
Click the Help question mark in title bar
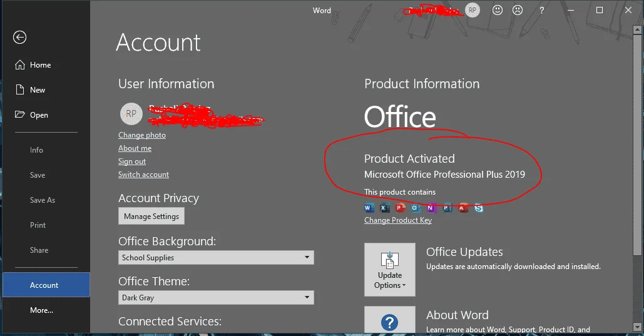[x=542, y=10]
